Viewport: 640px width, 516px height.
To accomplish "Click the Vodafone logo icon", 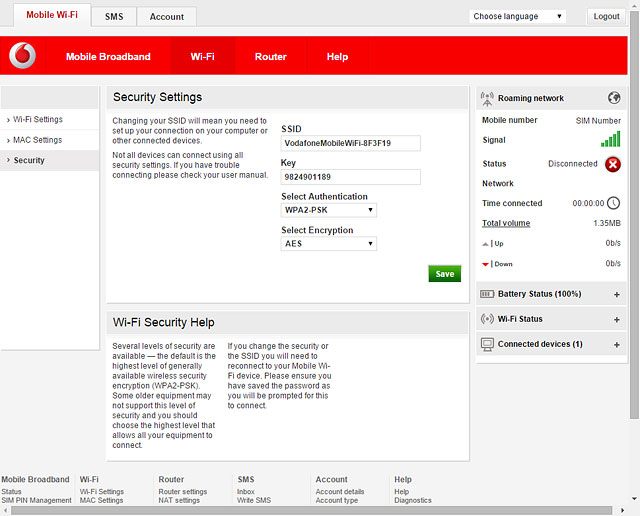I will click(x=22, y=57).
